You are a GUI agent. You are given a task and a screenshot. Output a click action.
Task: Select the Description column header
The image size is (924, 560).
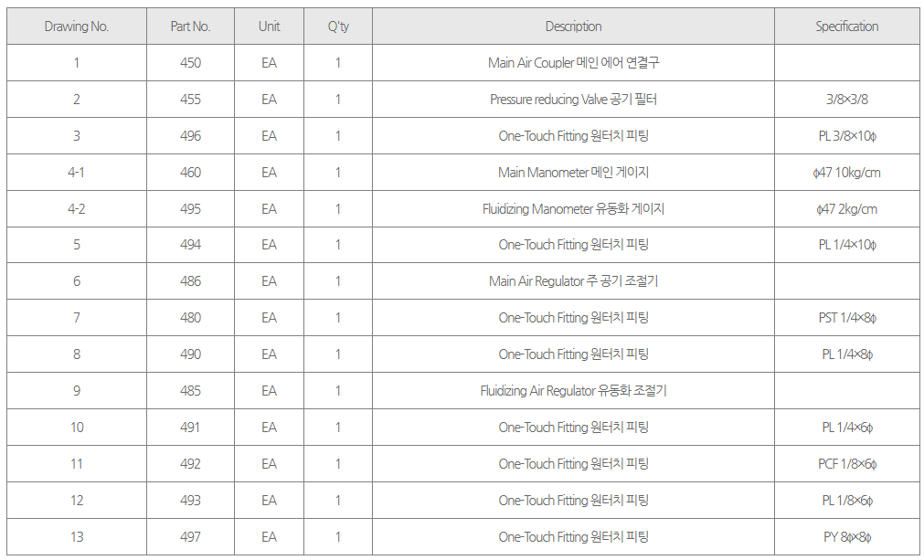[x=573, y=26]
